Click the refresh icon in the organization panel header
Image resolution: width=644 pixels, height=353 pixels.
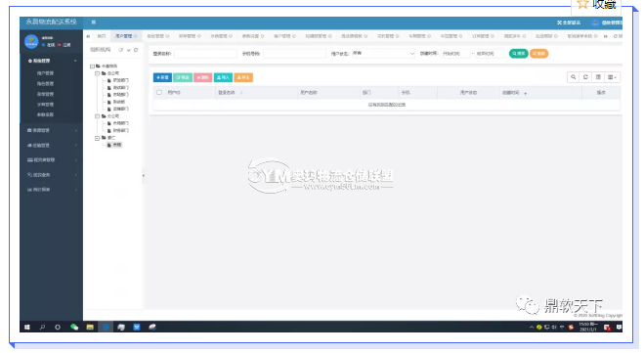pyautogui.click(x=136, y=50)
